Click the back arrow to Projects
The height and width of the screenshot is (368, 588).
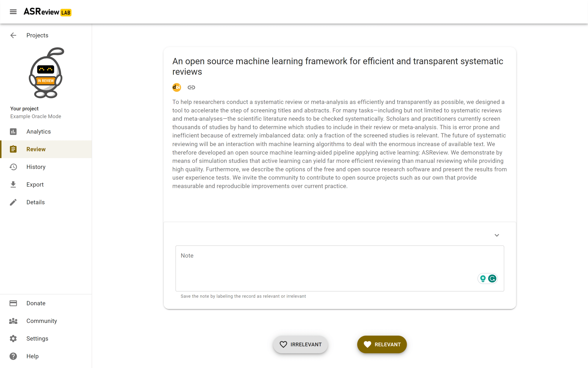click(13, 35)
